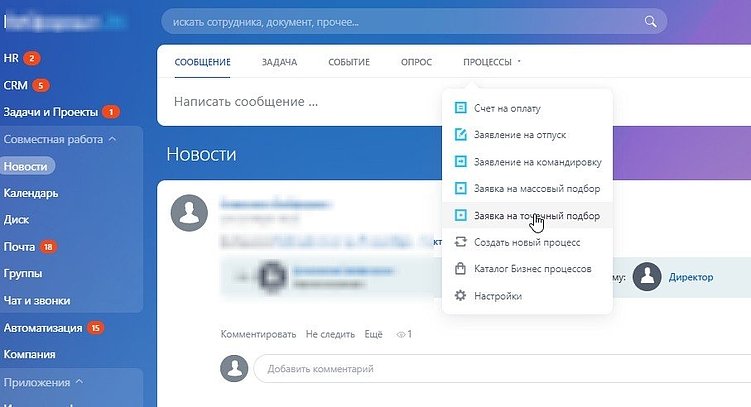This screenshot has height=407, width=751.
Task: Click the avatar beside the comment field
Action: [234, 368]
